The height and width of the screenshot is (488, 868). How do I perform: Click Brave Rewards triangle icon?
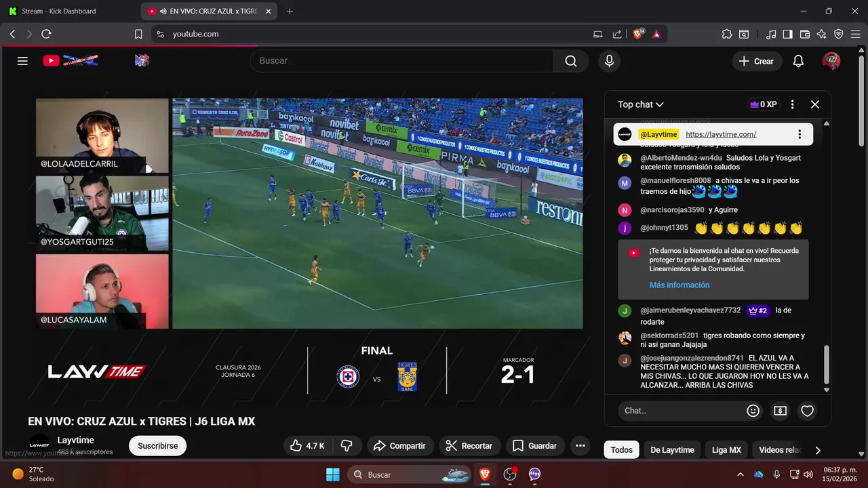(656, 34)
